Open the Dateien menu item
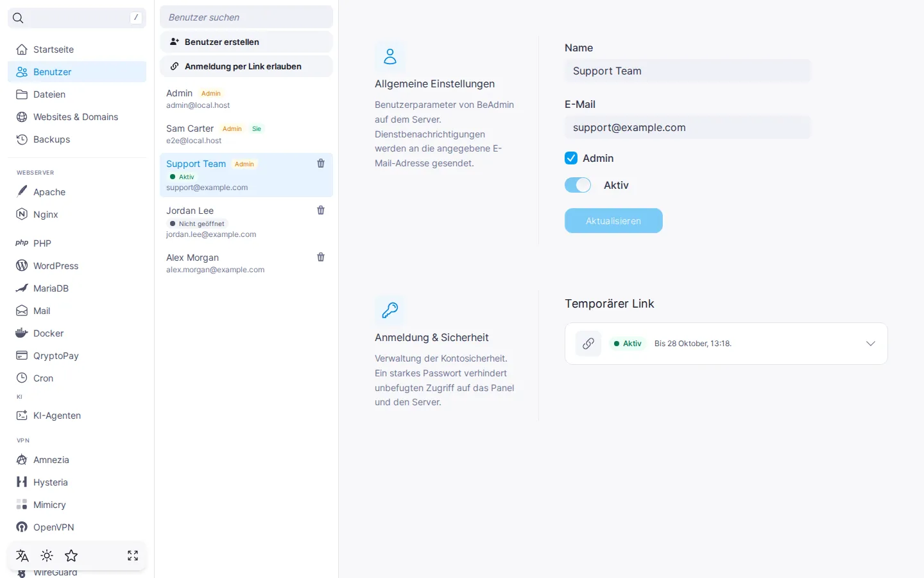Viewport: 924px width, 578px height. (77, 94)
